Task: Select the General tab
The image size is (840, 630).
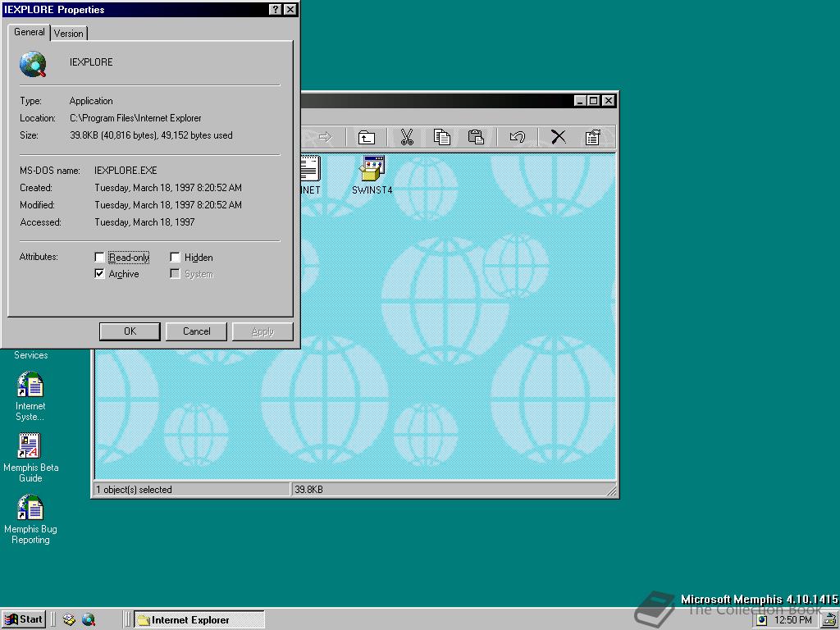Action: click(30, 33)
